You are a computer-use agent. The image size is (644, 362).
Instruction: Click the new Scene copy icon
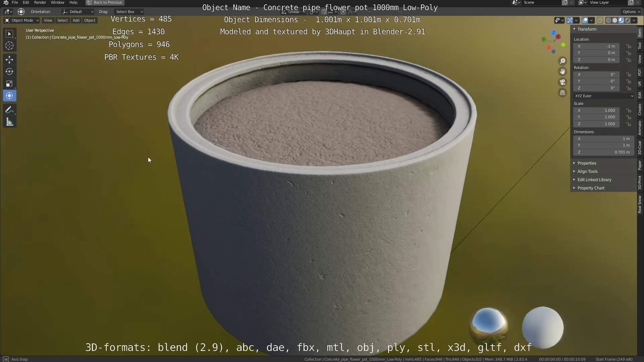(x=565, y=2)
